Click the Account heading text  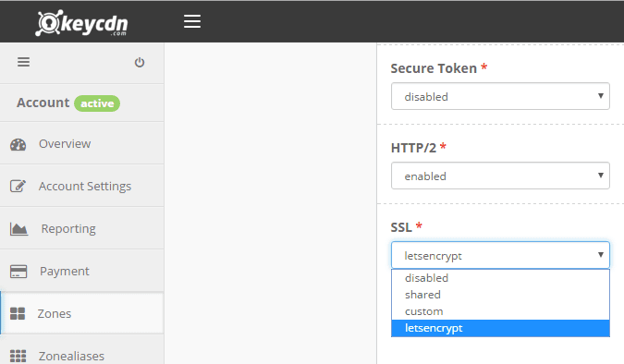coord(43,103)
